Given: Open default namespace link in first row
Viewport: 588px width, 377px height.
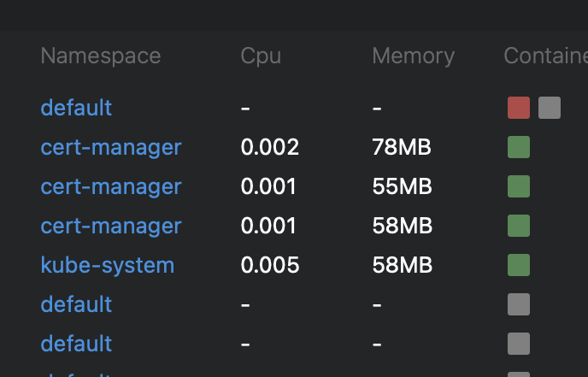Looking at the screenshot, I should click(76, 108).
